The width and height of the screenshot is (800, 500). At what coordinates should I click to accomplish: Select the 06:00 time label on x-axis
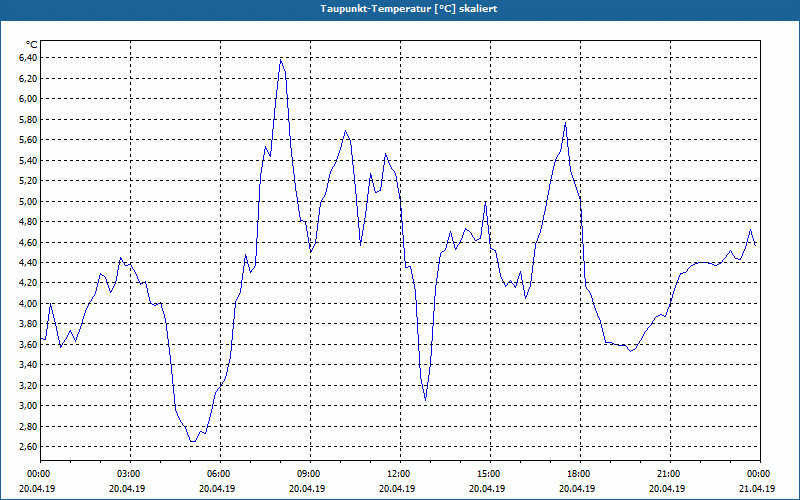pyautogui.click(x=220, y=474)
